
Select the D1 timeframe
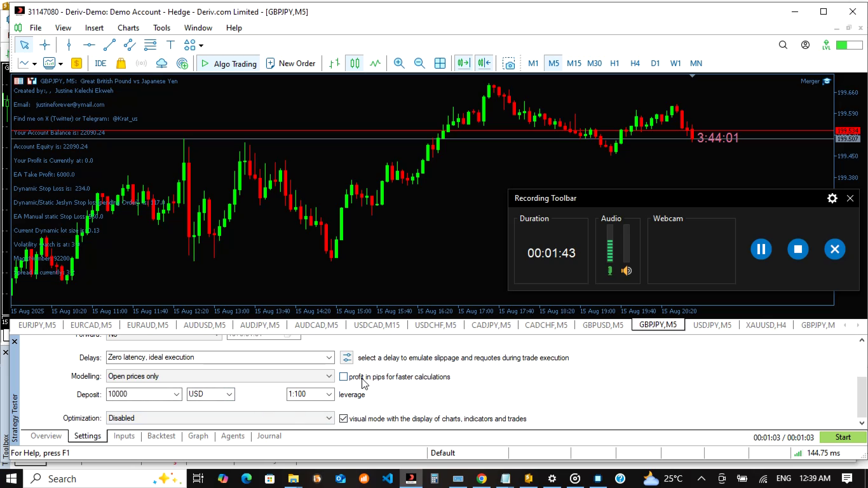pos(655,64)
